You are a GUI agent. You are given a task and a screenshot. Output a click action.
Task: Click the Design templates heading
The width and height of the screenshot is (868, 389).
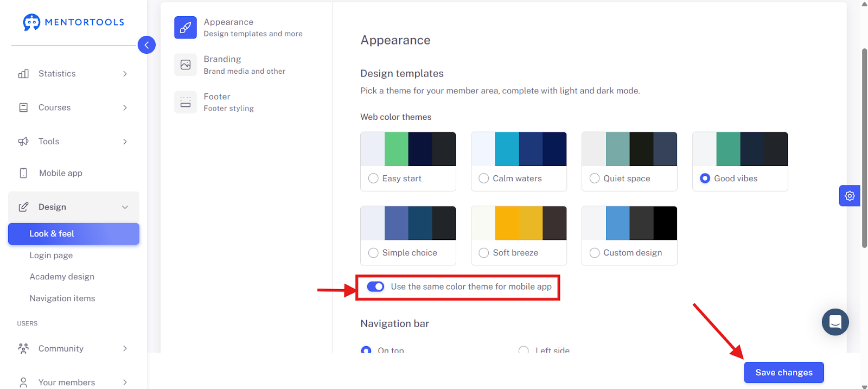[x=402, y=74]
